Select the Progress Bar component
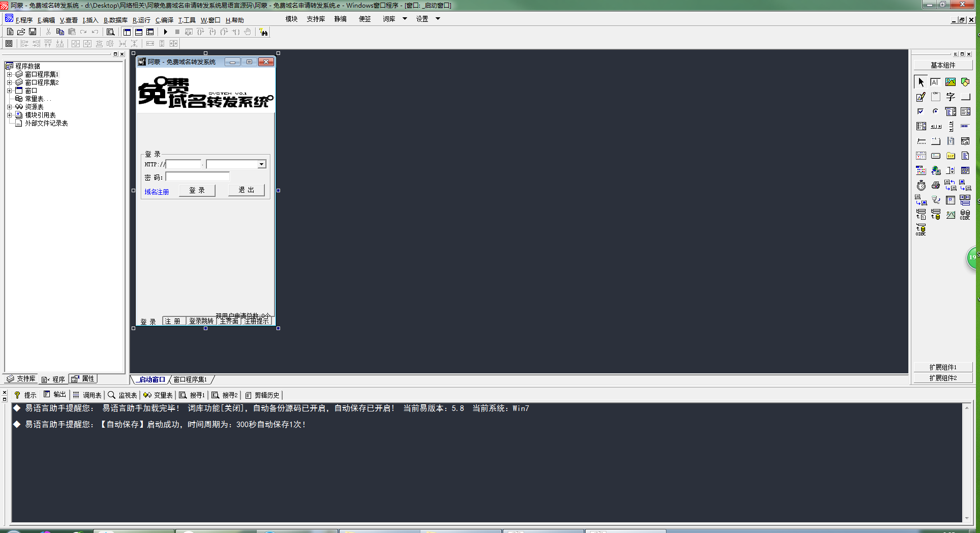Viewport: 980px width, 533px height. 965,126
